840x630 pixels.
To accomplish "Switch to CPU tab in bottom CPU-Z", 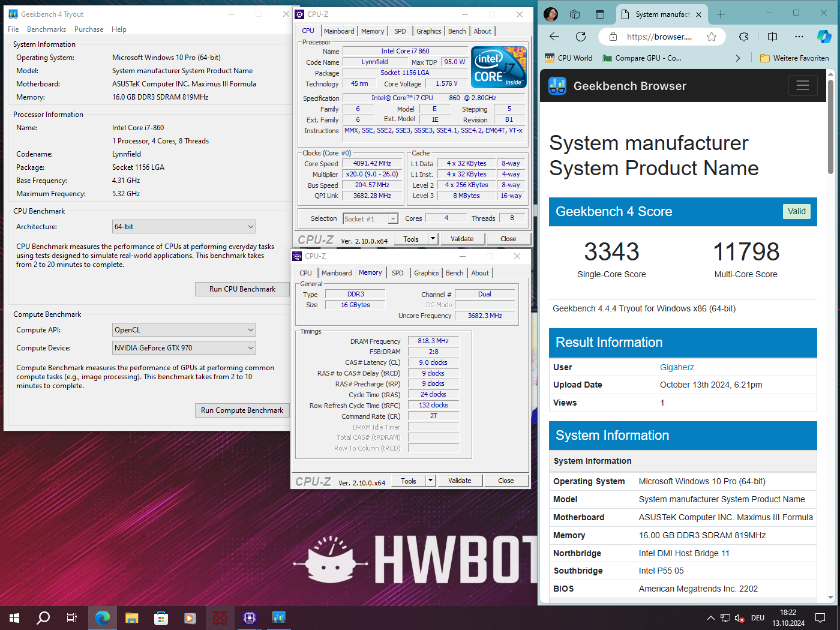I will [x=306, y=273].
